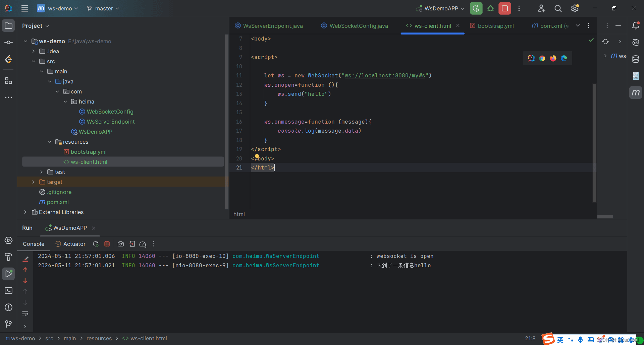Expand the .idea folder
Viewport: 644px width, 345px height.
33,51
